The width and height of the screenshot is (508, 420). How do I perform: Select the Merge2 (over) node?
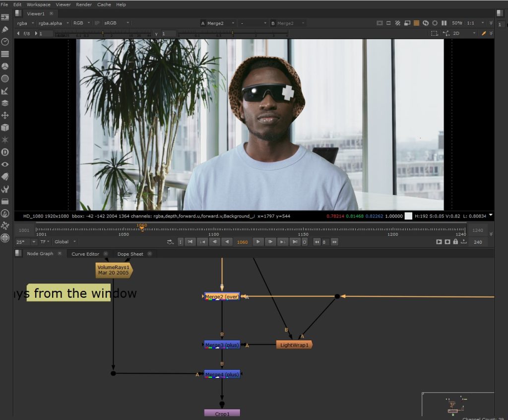click(x=222, y=296)
